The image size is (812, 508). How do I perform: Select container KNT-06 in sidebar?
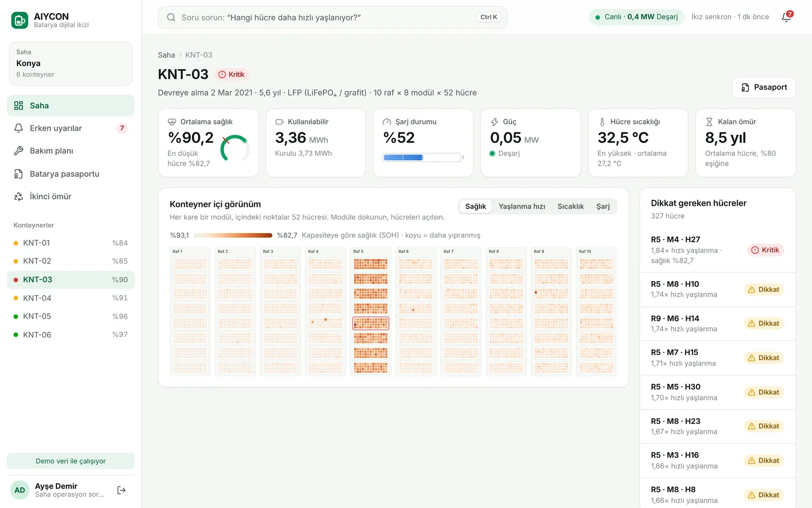pyautogui.click(x=71, y=335)
